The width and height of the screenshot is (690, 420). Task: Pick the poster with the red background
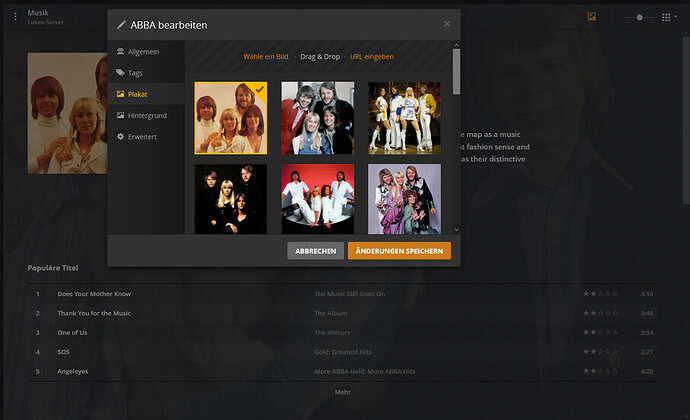[x=317, y=199]
